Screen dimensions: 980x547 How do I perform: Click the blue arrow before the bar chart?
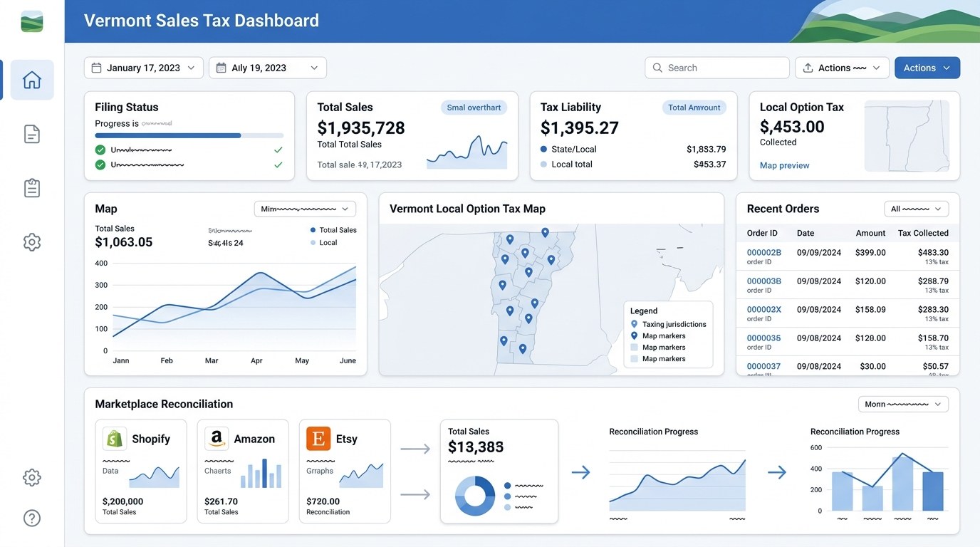coord(777,472)
